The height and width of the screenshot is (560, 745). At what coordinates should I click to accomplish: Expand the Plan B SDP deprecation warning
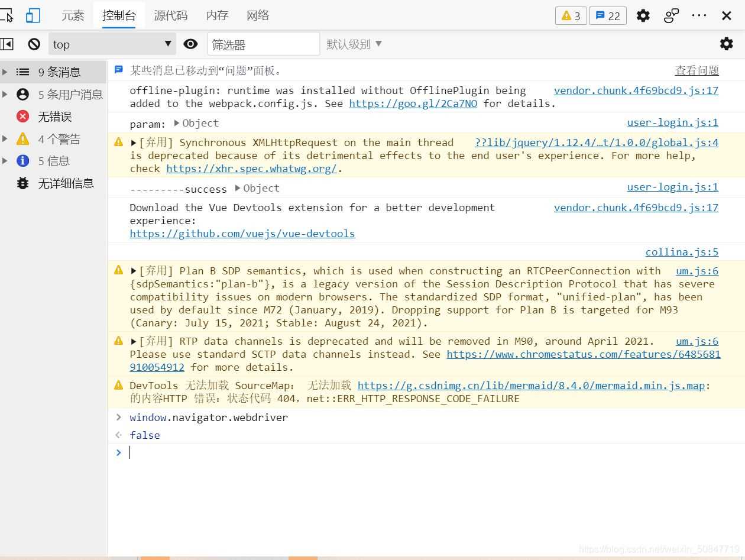(134, 270)
